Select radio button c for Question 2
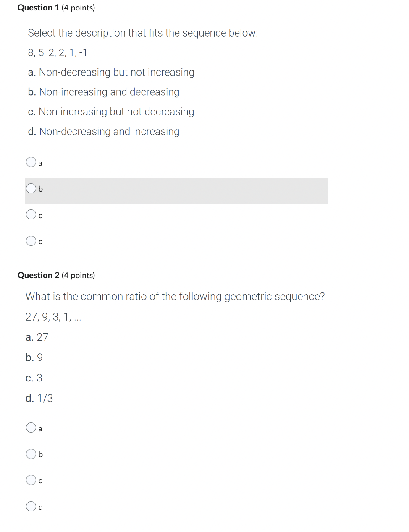The width and height of the screenshot is (409, 532). tap(31, 480)
